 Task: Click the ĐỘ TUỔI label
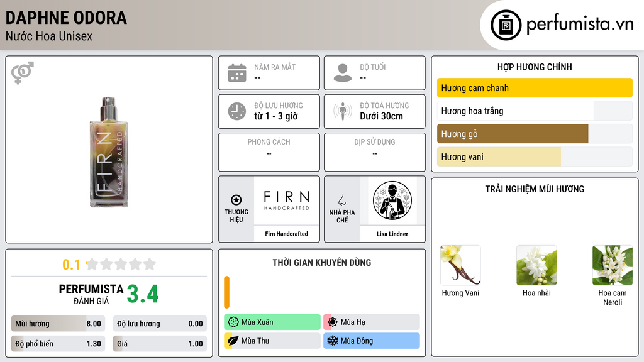(373, 67)
